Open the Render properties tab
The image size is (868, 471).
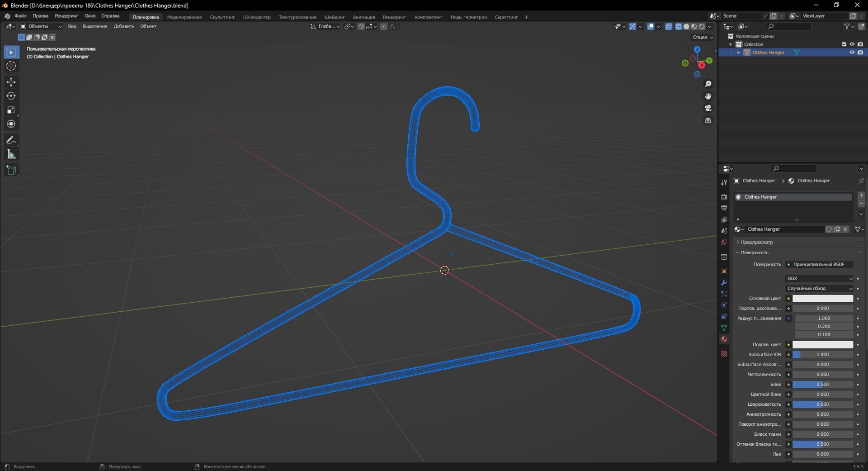724,197
